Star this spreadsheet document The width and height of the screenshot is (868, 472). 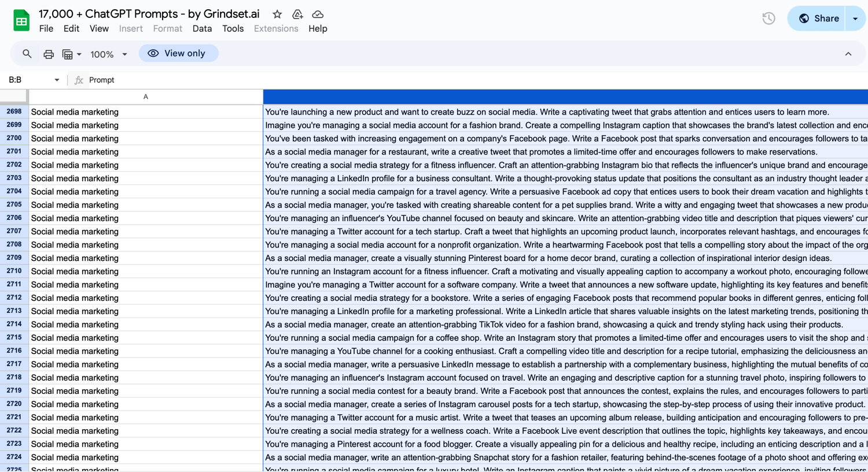click(277, 14)
